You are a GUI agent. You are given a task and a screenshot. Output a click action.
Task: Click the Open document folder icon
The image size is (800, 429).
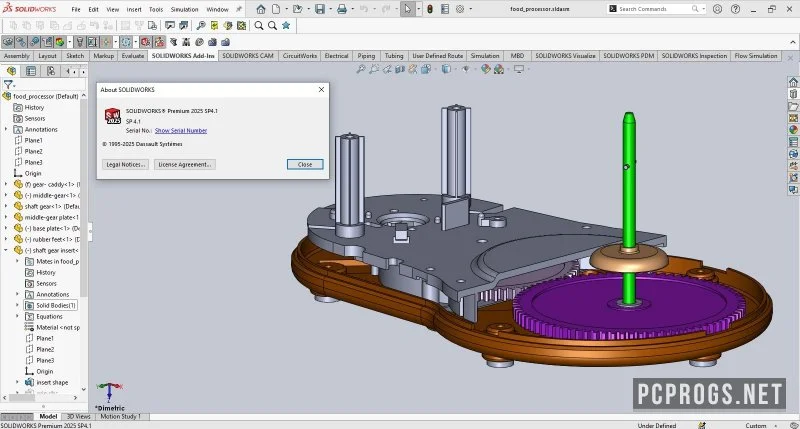[297, 9]
